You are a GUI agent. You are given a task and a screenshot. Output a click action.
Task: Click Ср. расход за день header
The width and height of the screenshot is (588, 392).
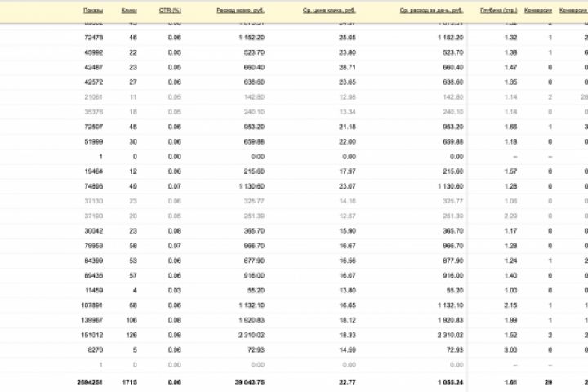[432, 11]
